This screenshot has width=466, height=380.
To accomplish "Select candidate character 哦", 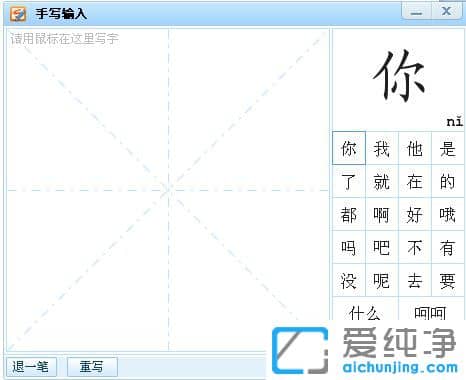I will click(x=448, y=214).
